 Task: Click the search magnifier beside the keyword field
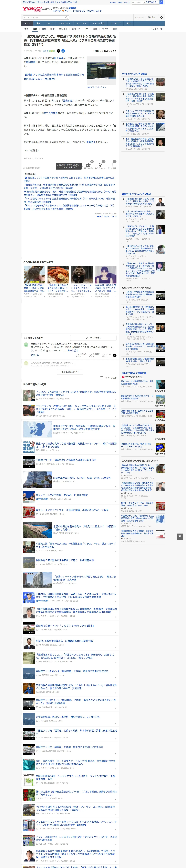(x=66, y=18)
